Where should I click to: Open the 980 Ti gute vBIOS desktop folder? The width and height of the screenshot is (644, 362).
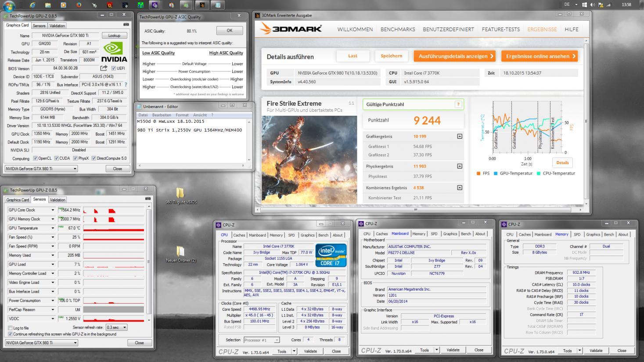180,196
